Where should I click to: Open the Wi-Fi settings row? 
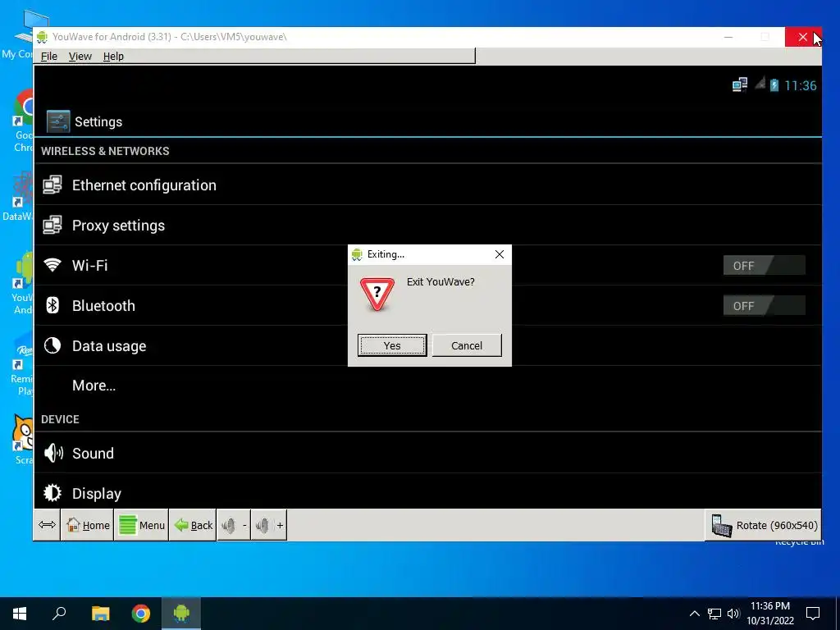(x=427, y=265)
